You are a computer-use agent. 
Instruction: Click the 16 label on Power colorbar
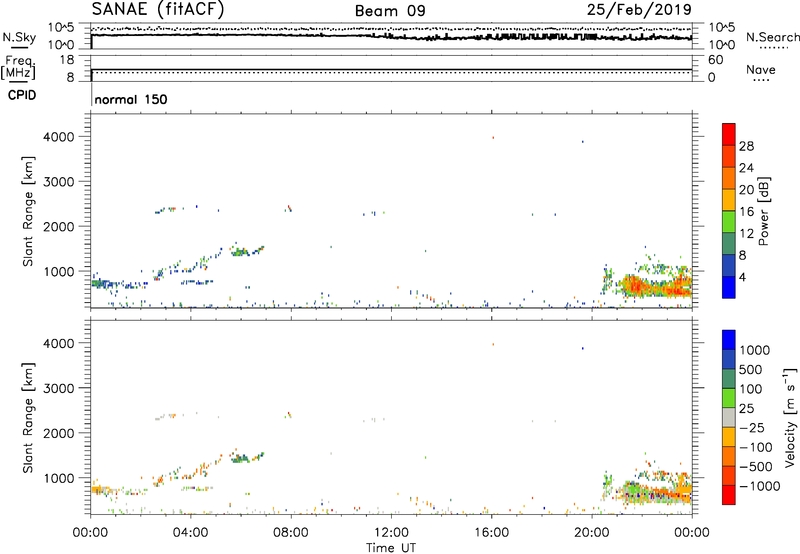746,212
